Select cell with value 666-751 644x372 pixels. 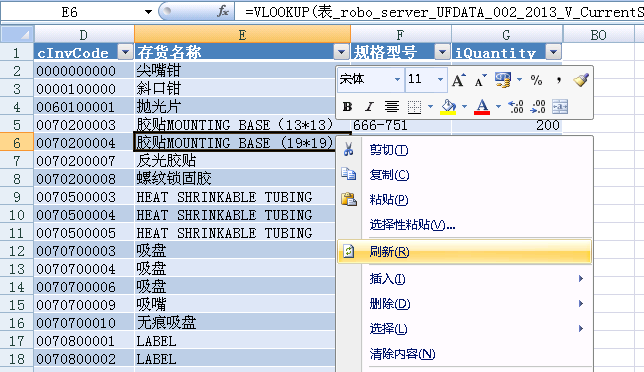point(400,125)
